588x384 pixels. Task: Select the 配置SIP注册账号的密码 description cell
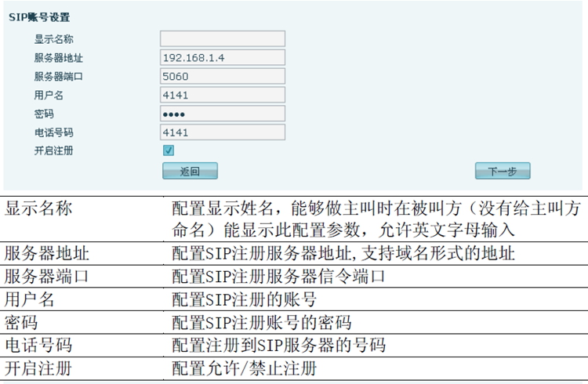pos(261,322)
